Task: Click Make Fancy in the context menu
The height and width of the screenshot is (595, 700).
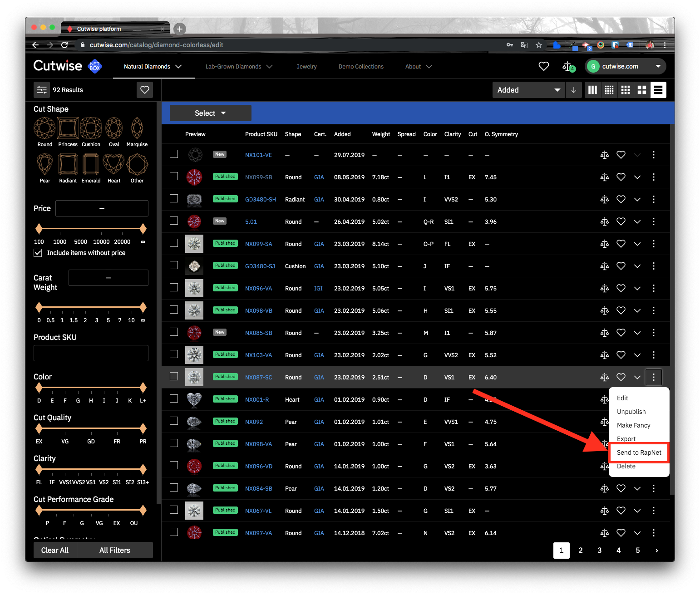Action: pyautogui.click(x=633, y=425)
